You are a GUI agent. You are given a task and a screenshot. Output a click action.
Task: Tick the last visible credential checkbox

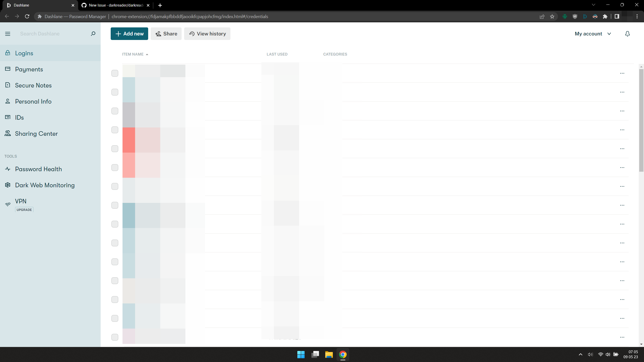point(115,337)
